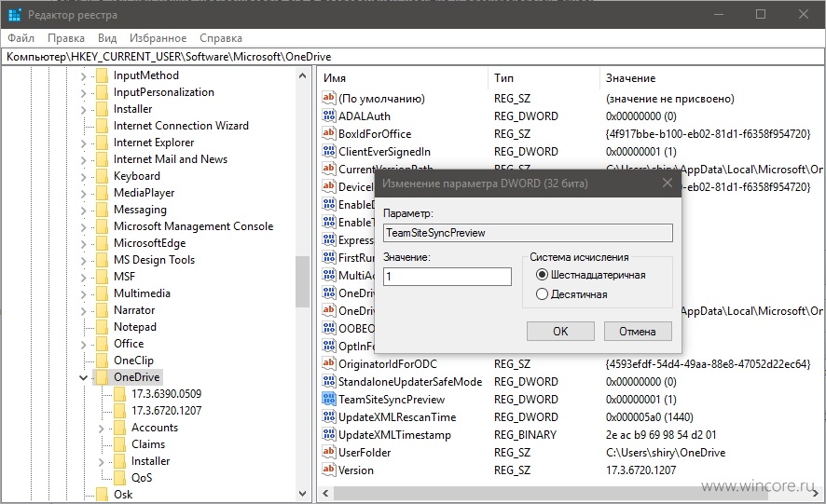This screenshot has width=826, height=504.
Task: Select the Microsoft Management Console key
Action: [x=193, y=226]
